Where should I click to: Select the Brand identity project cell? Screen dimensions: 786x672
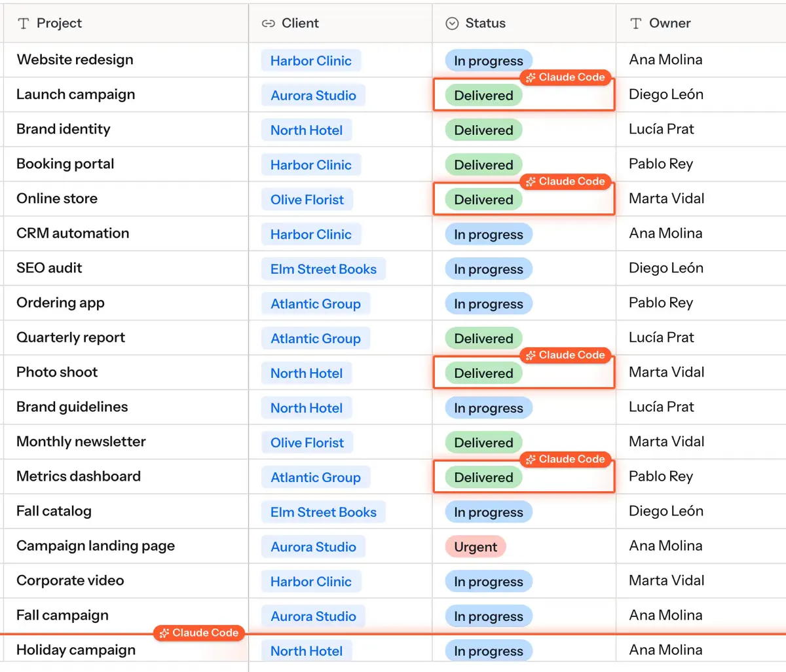tap(126, 130)
